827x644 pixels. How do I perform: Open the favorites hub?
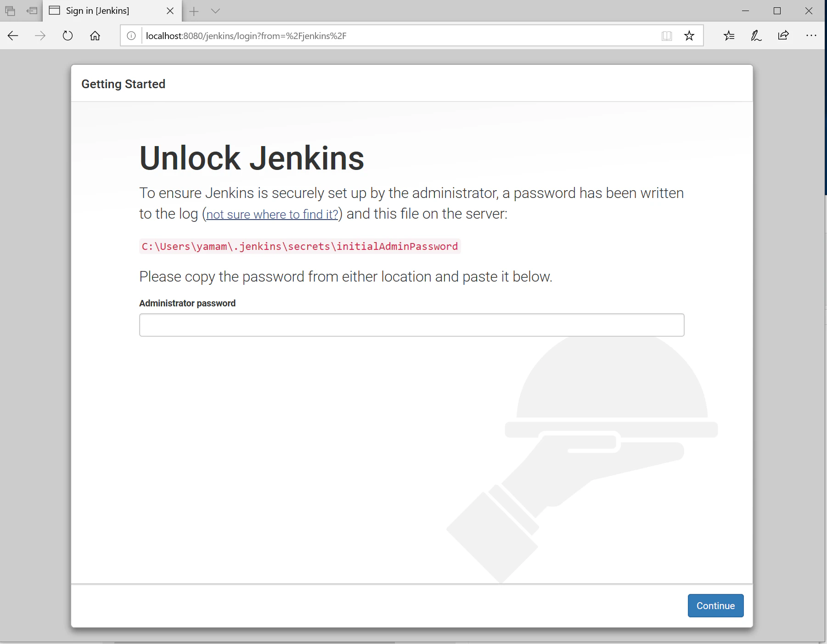(729, 36)
